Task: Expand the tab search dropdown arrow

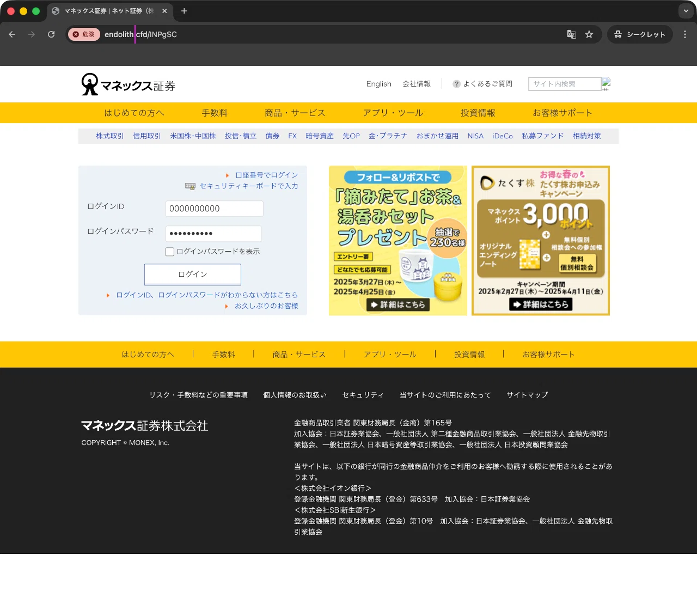Action: click(686, 11)
